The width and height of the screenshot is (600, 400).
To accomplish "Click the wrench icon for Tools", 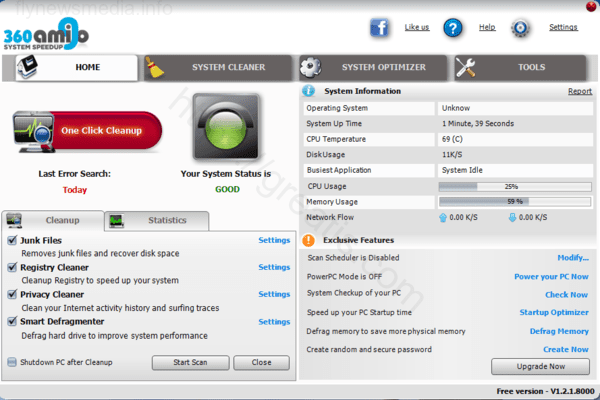I will [x=466, y=67].
